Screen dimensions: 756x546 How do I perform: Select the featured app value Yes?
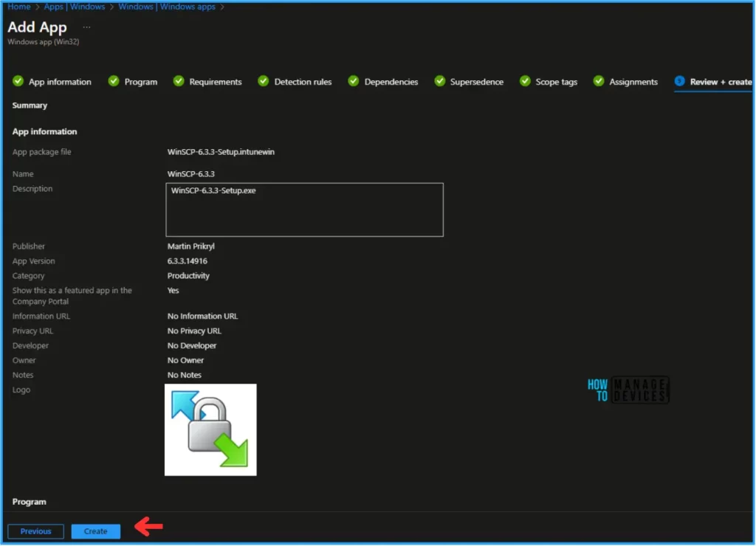point(173,291)
